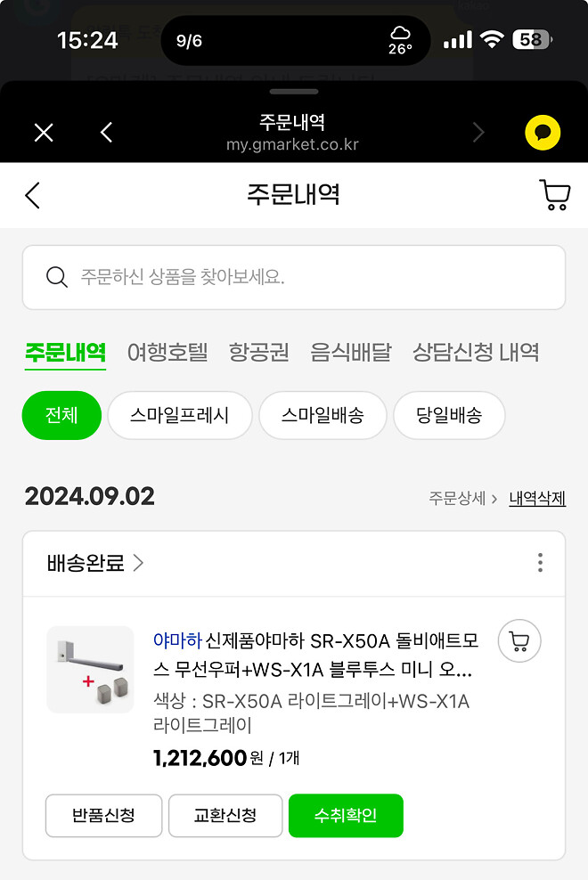Enable the 당일배송 filter
The width and height of the screenshot is (588, 880).
[x=449, y=416]
